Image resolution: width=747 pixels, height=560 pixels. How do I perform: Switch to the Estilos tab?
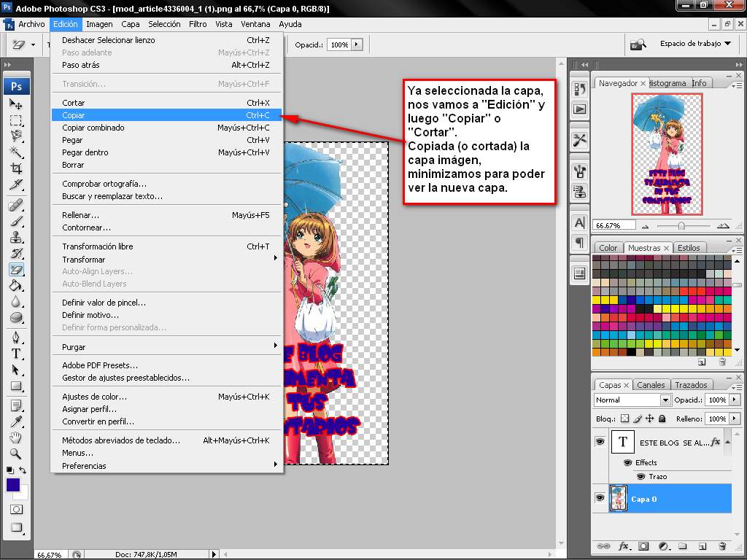point(689,248)
